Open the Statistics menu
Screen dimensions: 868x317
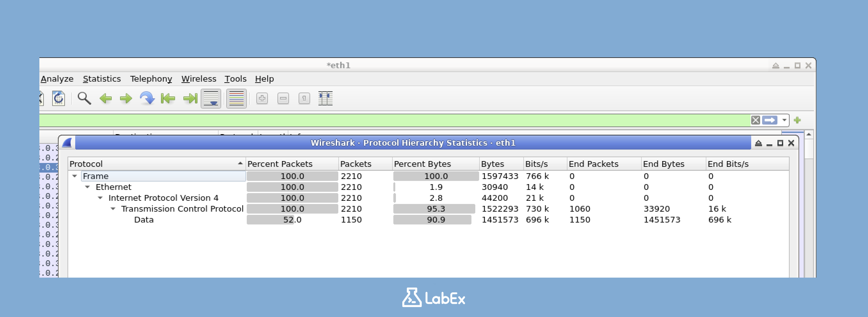pyautogui.click(x=102, y=78)
